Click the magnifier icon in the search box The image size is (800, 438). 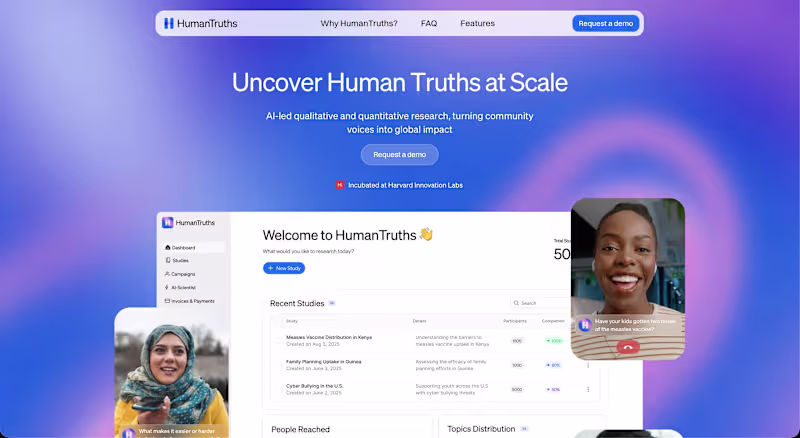(x=516, y=303)
